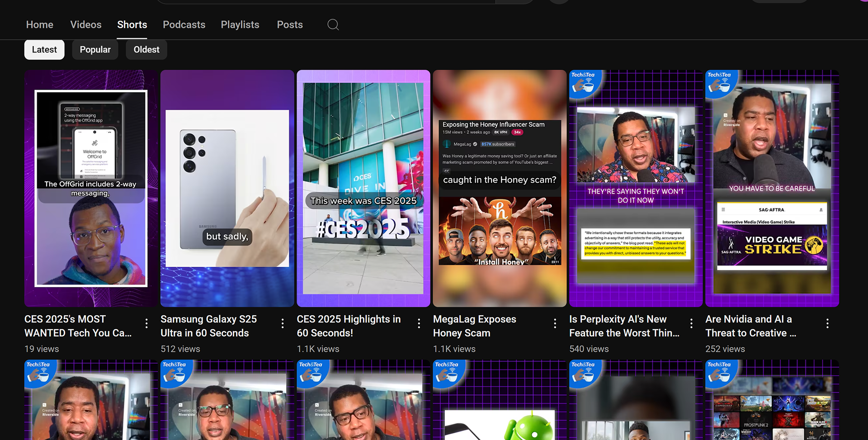Open the channel search icon
The height and width of the screenshot is (440, 868).
(x=333, y=24)
